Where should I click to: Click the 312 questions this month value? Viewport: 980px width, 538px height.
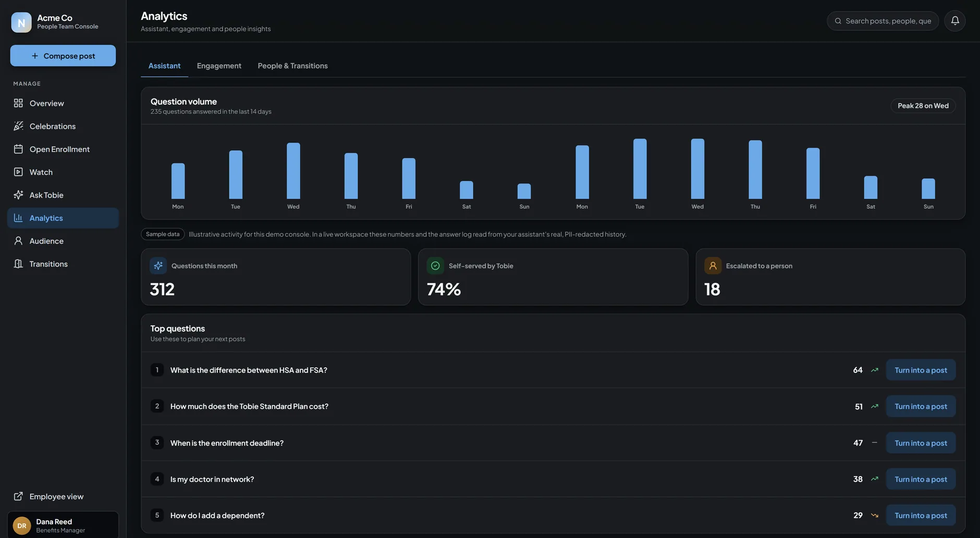tap(162, 289)
